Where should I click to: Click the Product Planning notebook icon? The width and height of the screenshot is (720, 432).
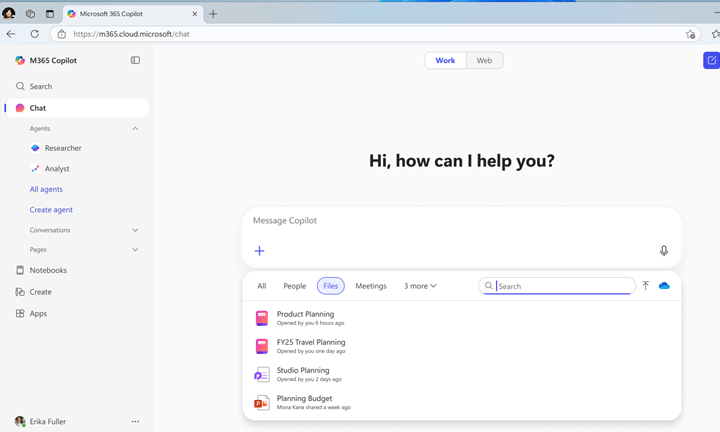coord(262,318)
